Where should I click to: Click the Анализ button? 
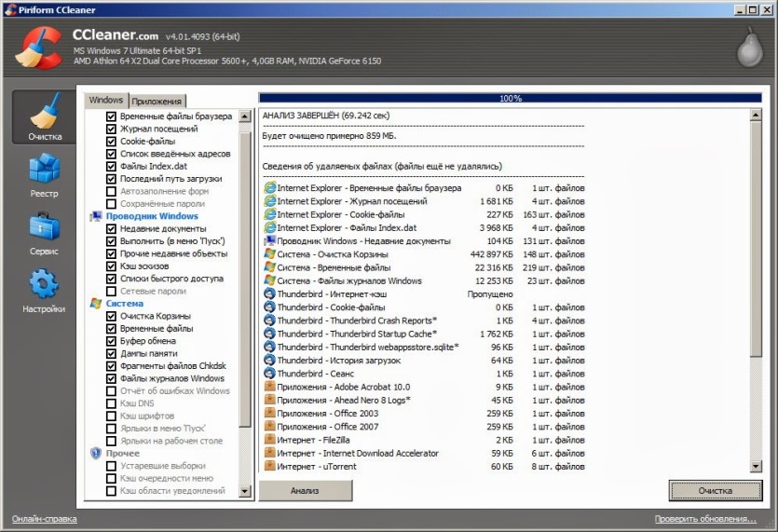click(x=306, y=490)
